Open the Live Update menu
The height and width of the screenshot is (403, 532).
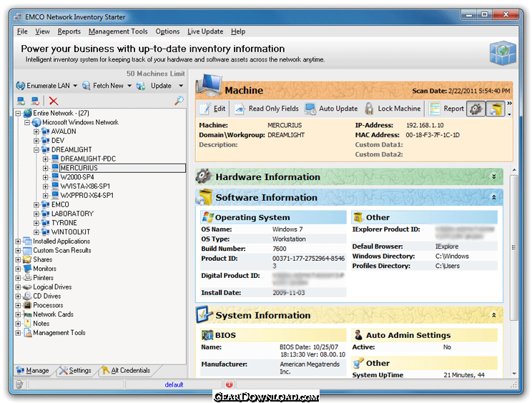[x=205, y=31]
